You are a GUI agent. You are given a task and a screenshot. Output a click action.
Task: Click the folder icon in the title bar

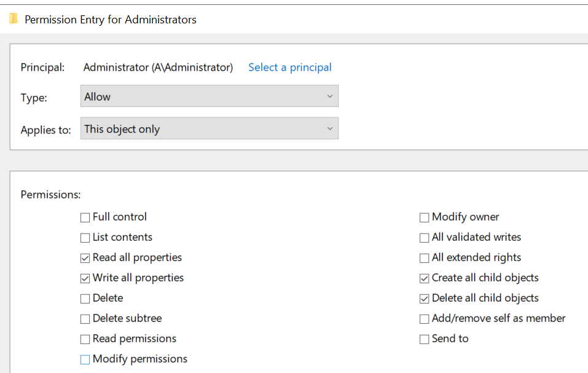tap(14, 19)
